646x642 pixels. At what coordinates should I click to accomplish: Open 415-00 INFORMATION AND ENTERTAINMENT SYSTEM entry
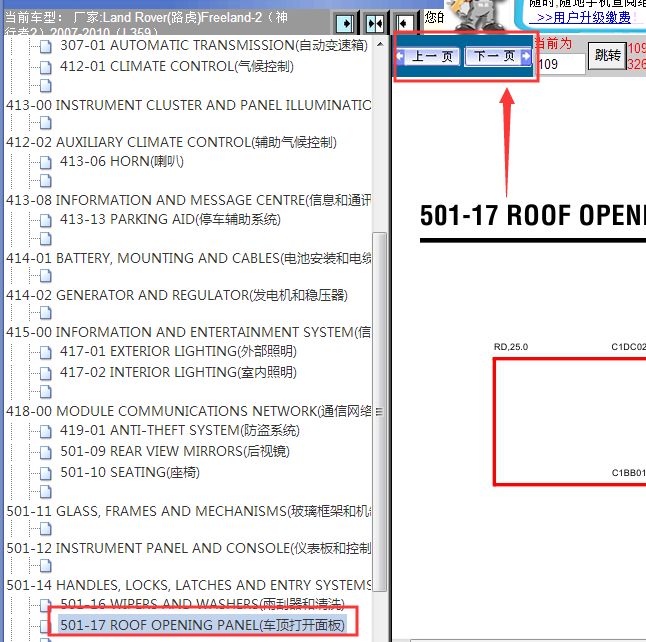[188, 332]
